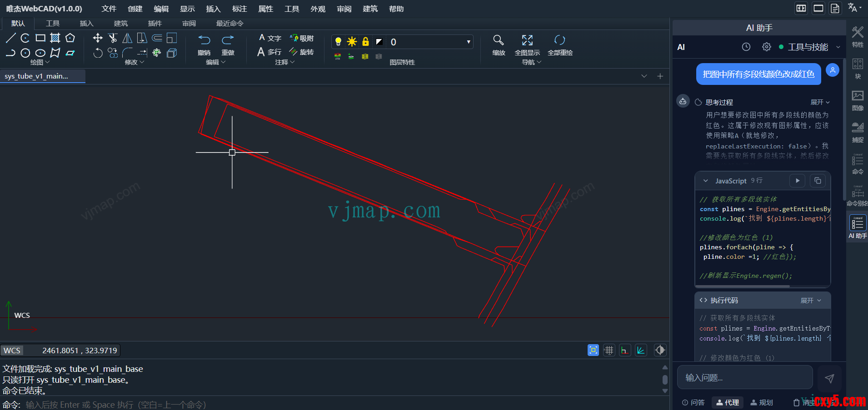
Task: Open AI assistant settings gear
Action: point(767,47)
